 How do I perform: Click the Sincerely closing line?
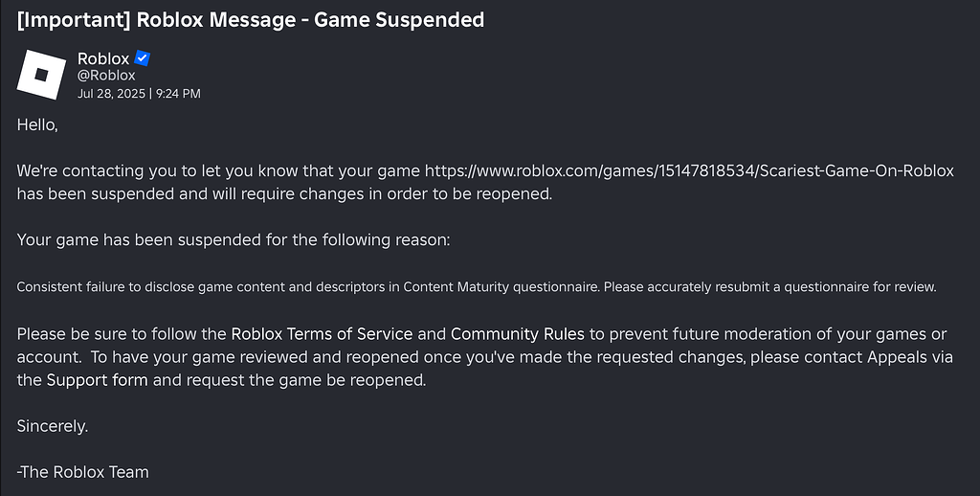click(x=53, y=426)
